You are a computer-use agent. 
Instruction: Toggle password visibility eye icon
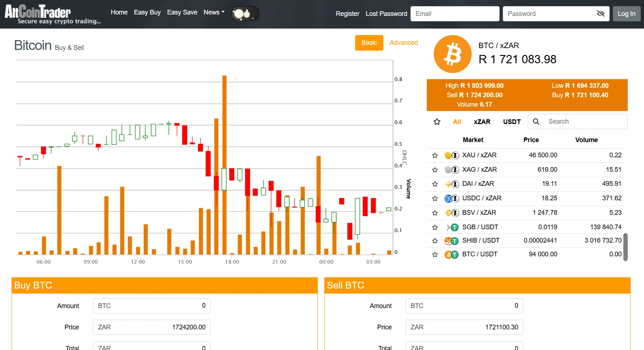[600, 14]
